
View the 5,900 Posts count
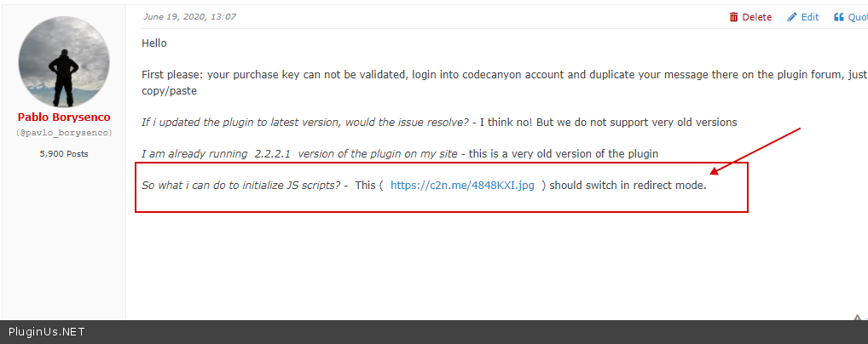coord(64,154)
